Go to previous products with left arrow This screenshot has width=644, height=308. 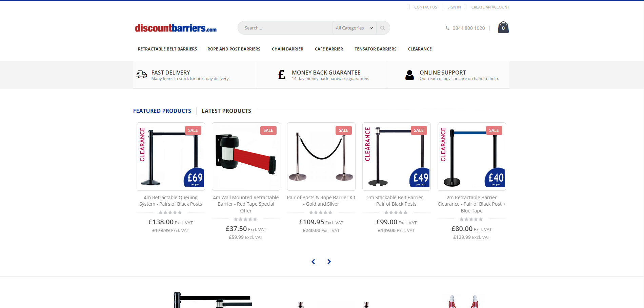[313, 262]
